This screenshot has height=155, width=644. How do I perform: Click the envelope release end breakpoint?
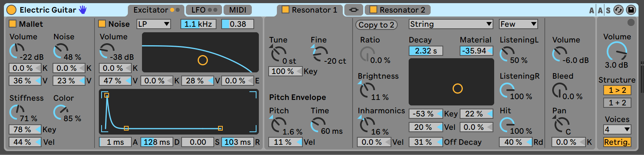point(220,128)
